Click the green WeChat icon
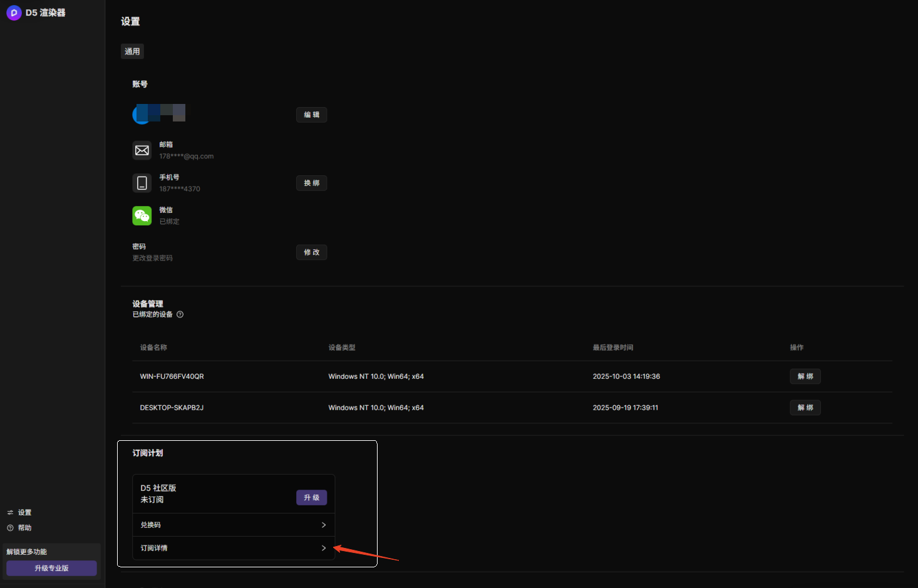The width and height of the screenshot is (918, 588). pos(142,216)
